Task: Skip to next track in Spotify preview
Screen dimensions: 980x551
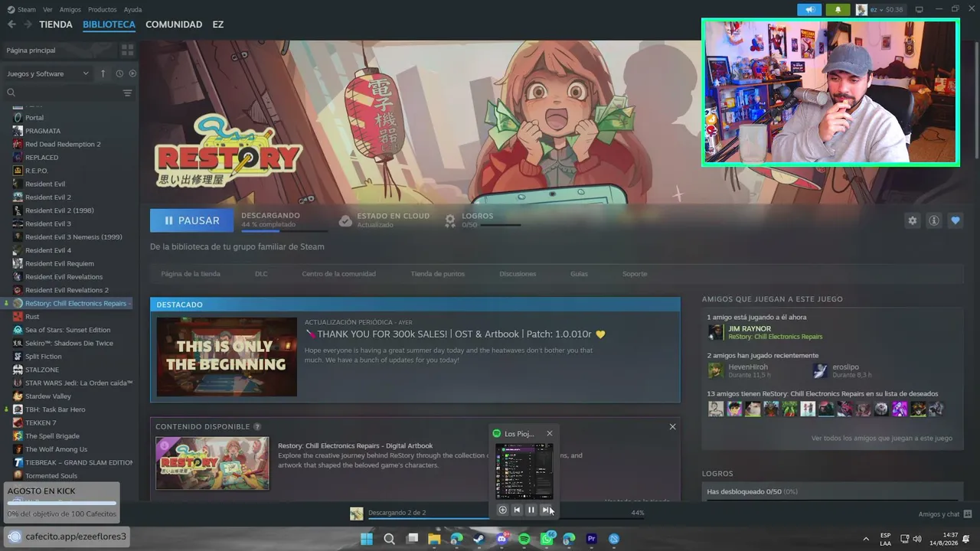Action: tap(546, 510)
